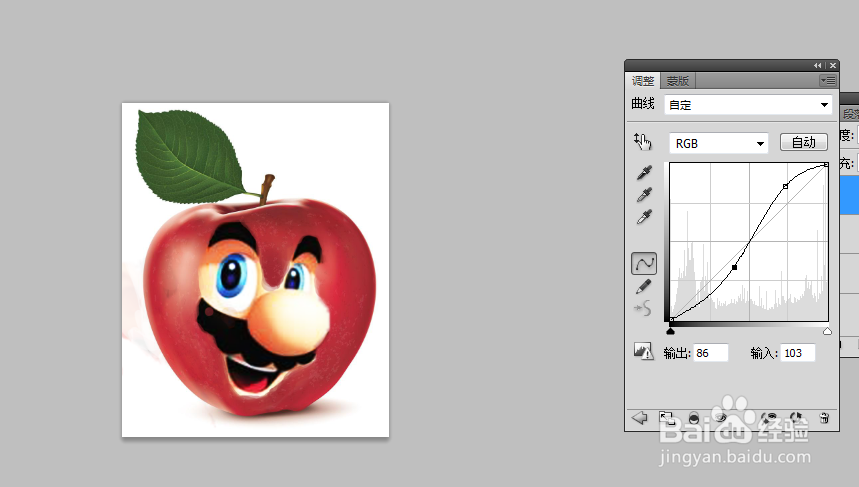Toggle clip to layer icon

point(694,419)
